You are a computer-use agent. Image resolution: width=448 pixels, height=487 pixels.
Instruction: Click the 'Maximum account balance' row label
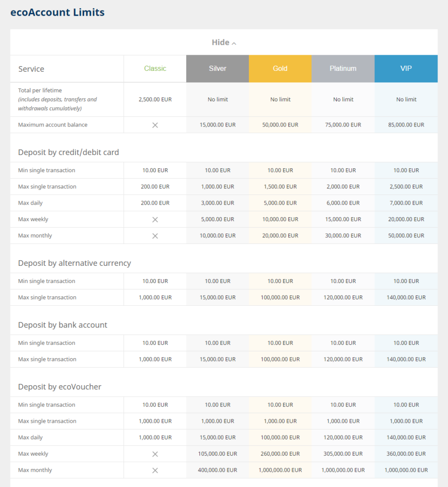tap(53, 125)
